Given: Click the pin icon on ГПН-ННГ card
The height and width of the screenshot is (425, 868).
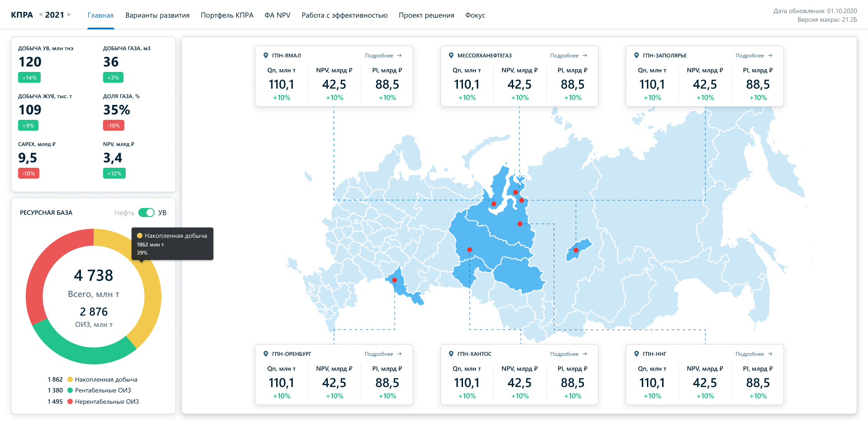Looking at the screenshot, I should (636, 354).
